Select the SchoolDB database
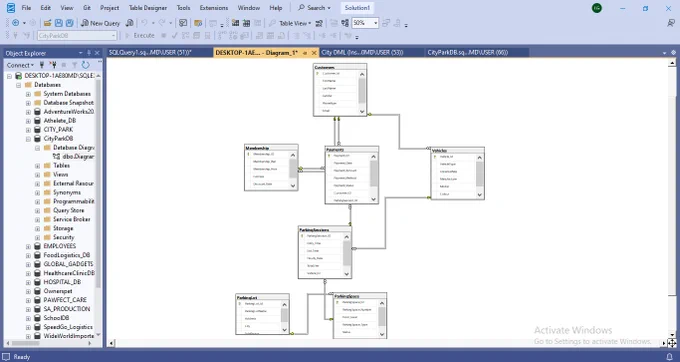This screenshot has height=362, width=680. (56, 318)
